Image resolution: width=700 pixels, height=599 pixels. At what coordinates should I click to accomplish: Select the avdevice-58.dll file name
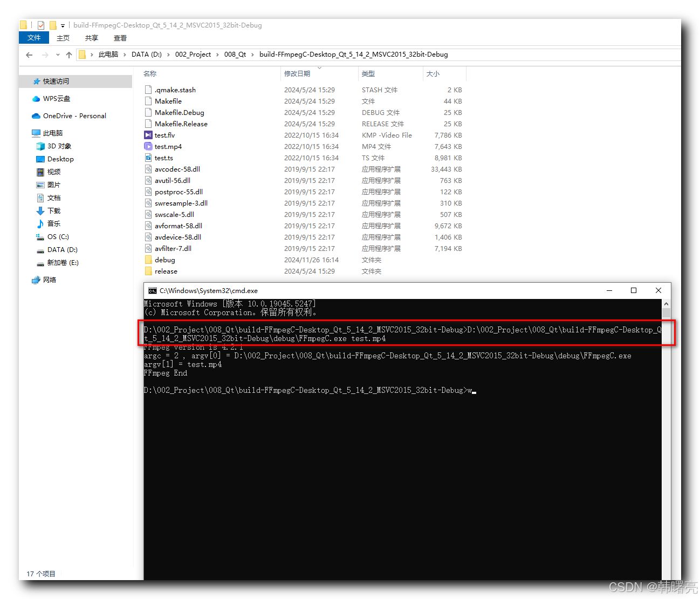[178, 237]
